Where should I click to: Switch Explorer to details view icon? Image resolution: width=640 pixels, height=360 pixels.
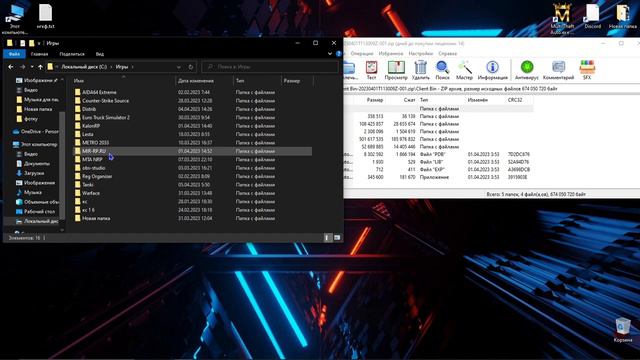[x=328, y=238]
